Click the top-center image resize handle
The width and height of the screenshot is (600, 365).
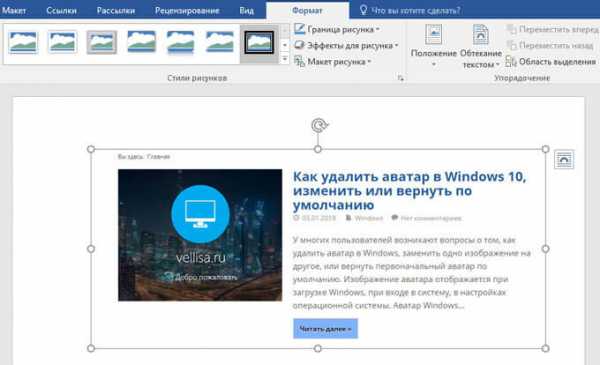pyautogui.click(x=318, y=149)
